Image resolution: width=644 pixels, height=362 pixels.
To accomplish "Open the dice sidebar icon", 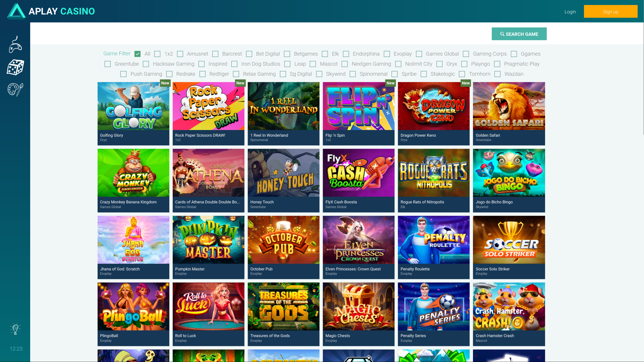I will pos(15,67).
